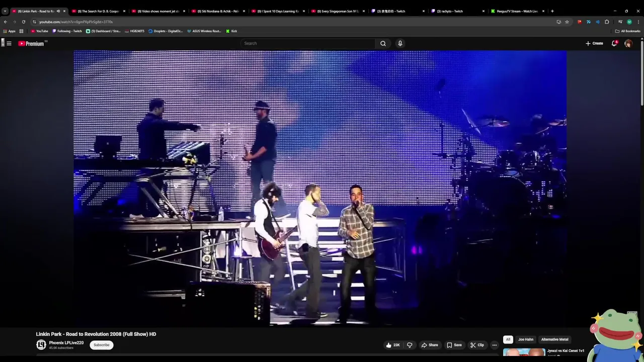
Task: Click the Clip button
Action: [477, 345]
